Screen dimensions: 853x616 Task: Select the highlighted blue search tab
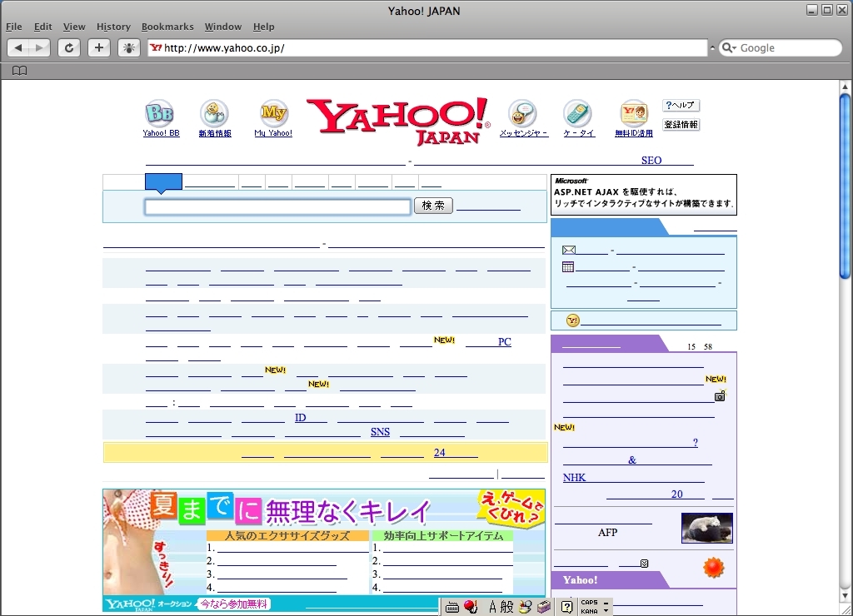click(x=163, y=182)
